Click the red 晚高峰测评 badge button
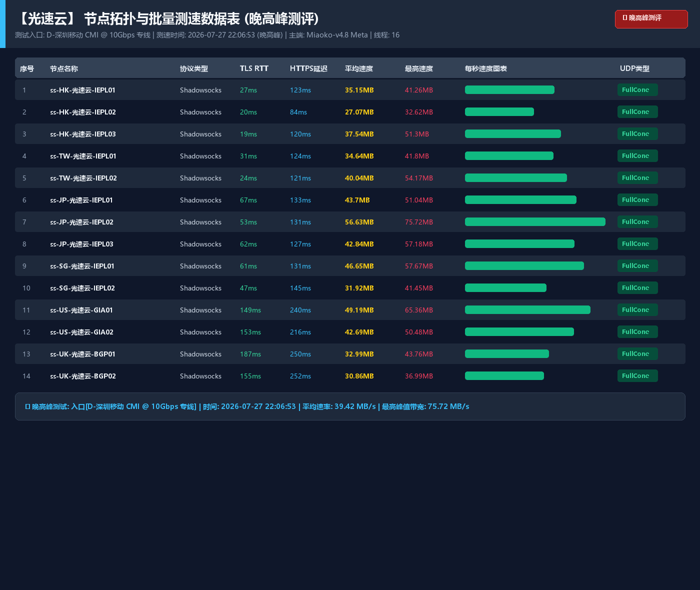 (651, 19)
